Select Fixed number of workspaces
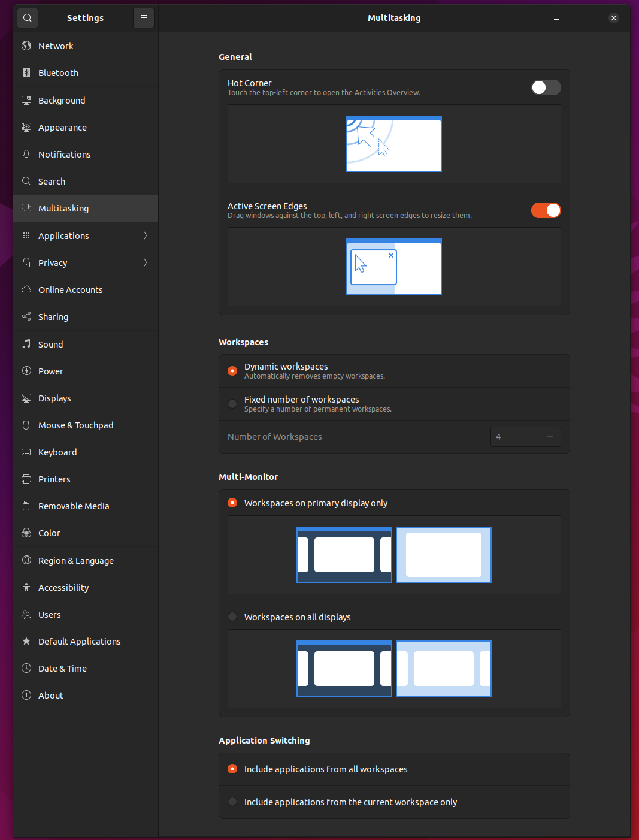 [x=232, y=403]
